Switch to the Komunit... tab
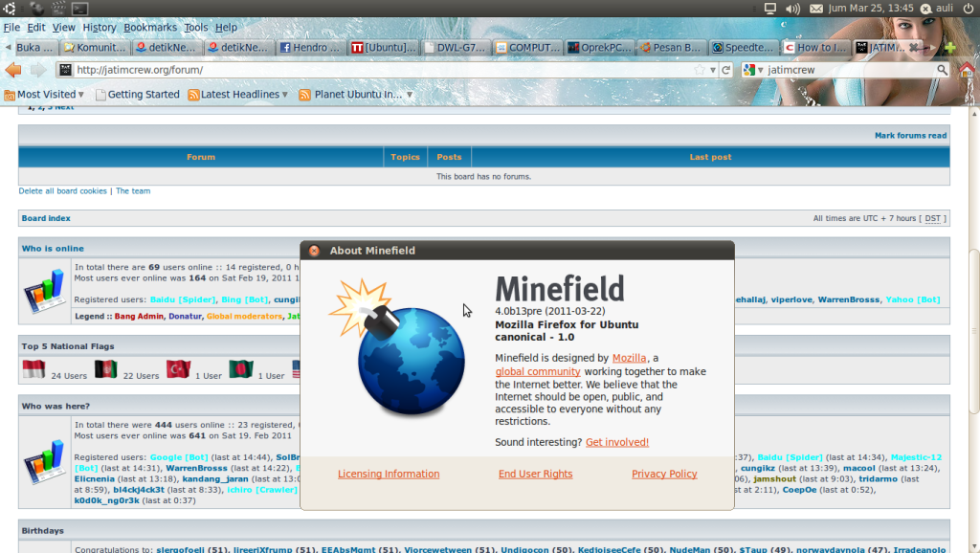This screenshot has height=553, width=980. coord(95,48)
